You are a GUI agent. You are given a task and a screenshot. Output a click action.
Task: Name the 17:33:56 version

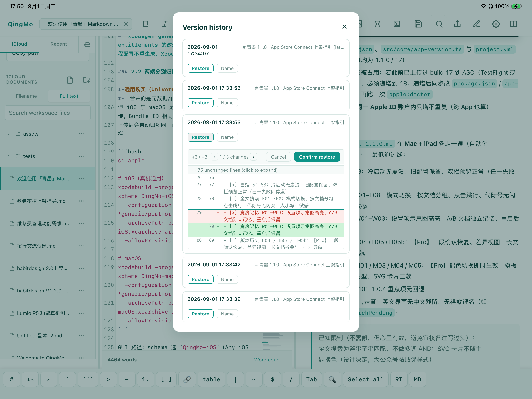(x=227, y=103)
